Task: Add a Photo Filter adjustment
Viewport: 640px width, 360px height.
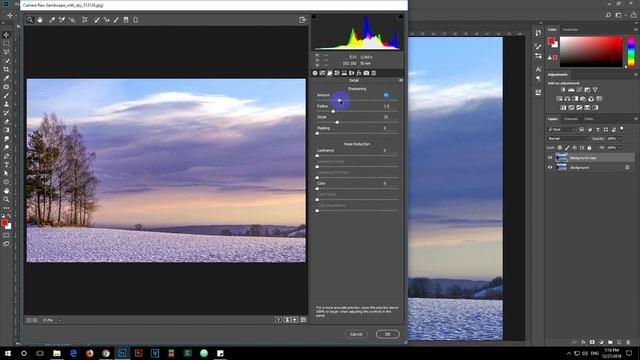Action: tap(583, 99)
